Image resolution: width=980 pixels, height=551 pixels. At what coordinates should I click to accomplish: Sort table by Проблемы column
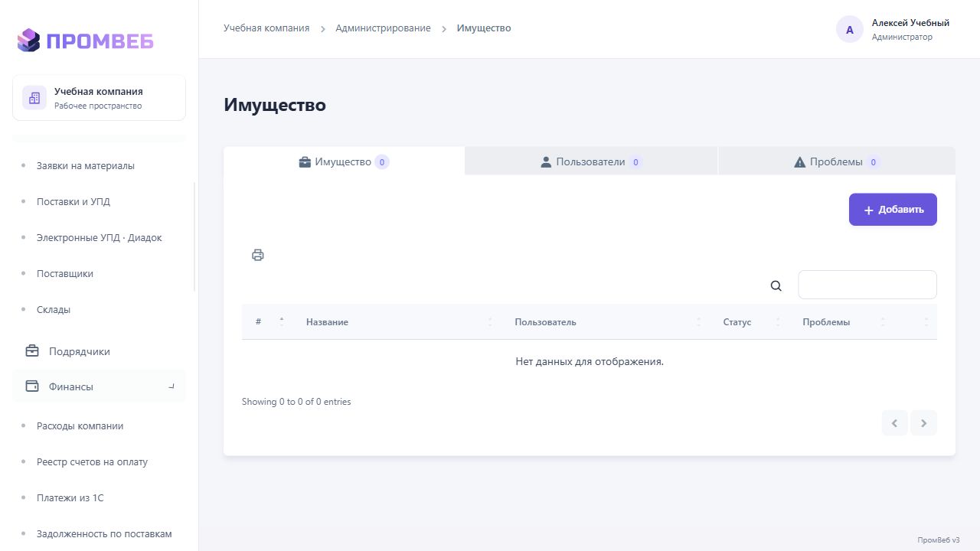coord(841,322)
